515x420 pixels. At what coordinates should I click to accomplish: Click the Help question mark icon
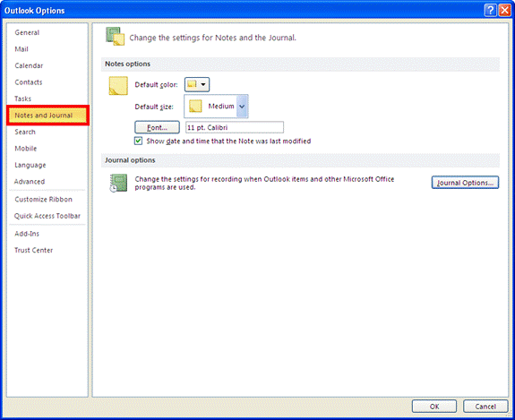pyautogui.click(x=490, y=11)
